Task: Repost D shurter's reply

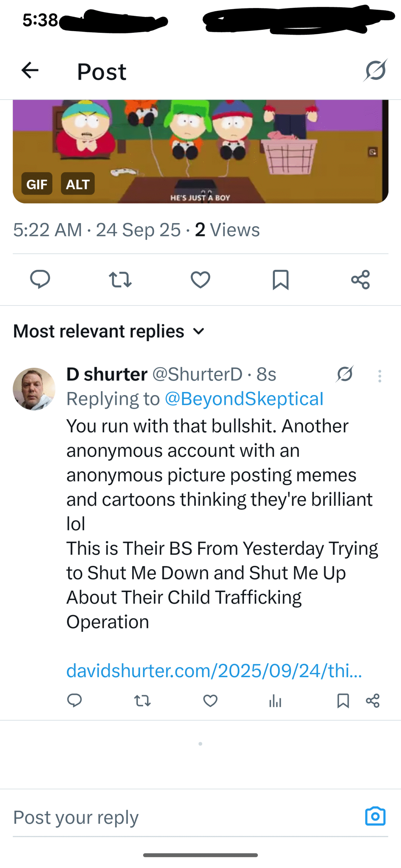Action: point(142,701)
